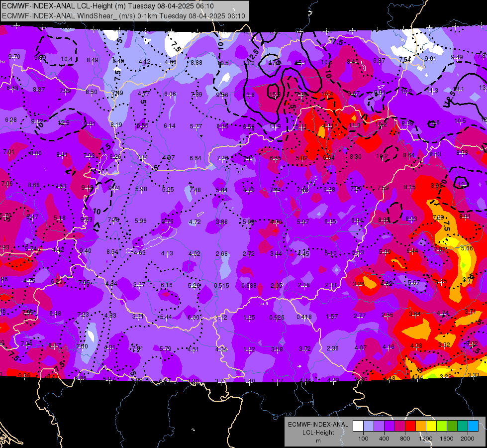Viewport: 487px width, 448px height.
Task: Click the grid value 6.16
Action: pyautogui.click(x=167, y=285)
